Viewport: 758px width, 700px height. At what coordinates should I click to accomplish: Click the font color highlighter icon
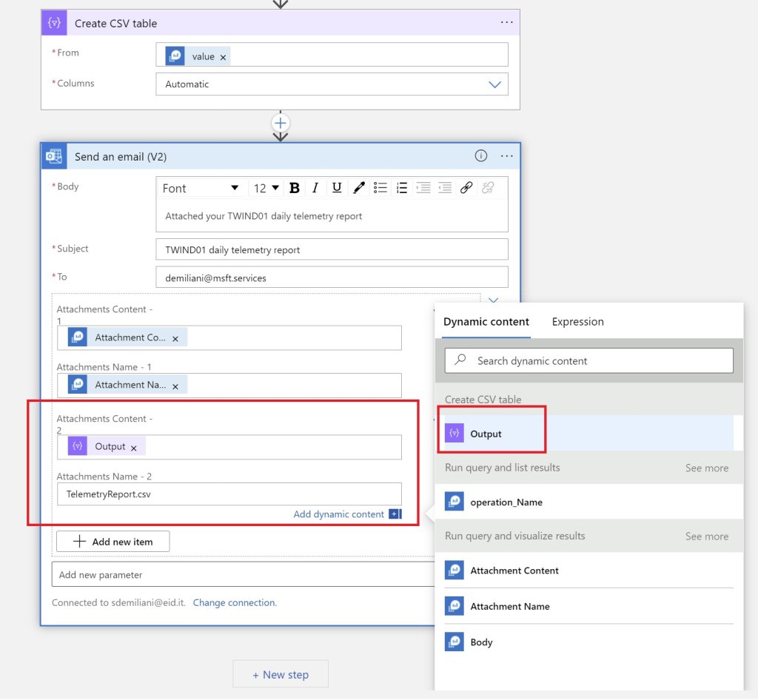(x=359, y=188)
